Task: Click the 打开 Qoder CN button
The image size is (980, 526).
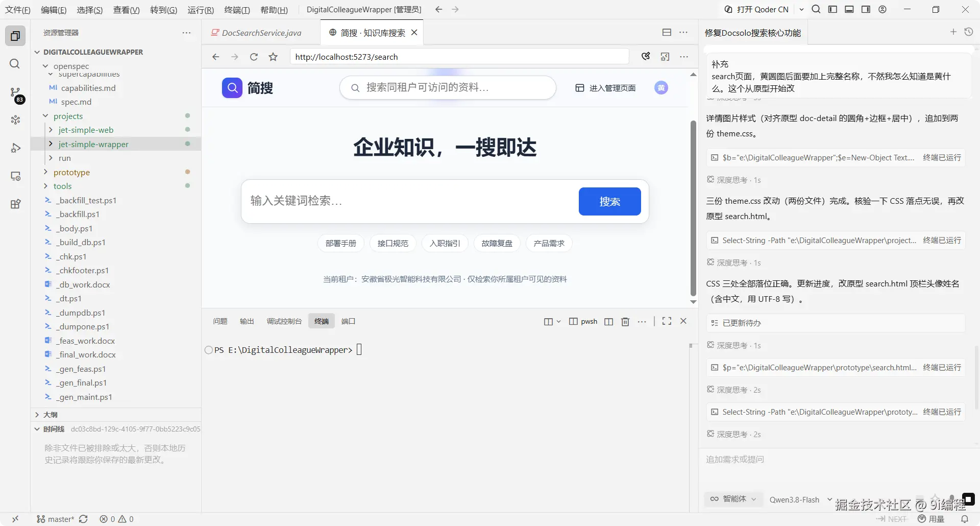Action: point(756,9)
